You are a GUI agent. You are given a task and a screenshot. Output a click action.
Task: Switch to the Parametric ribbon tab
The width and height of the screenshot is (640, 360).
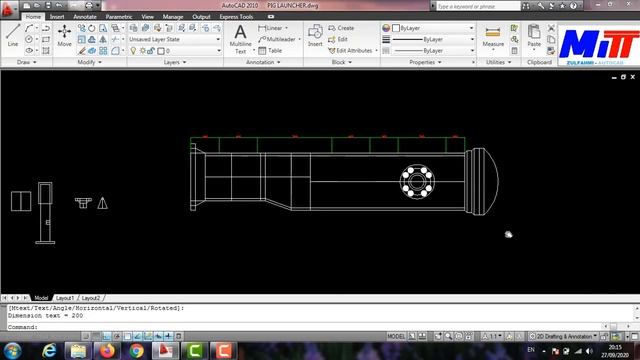119,17
